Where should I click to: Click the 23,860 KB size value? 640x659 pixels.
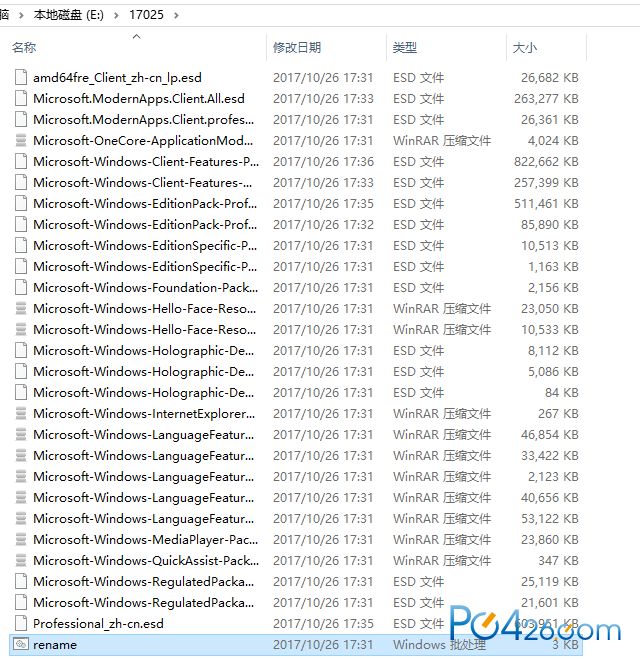[550, 540]
